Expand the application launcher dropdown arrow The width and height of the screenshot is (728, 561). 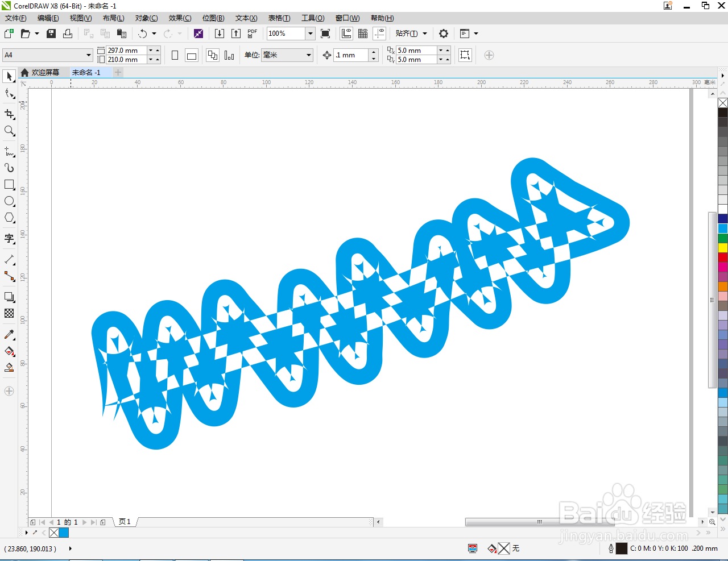click(x=476, y=34)
